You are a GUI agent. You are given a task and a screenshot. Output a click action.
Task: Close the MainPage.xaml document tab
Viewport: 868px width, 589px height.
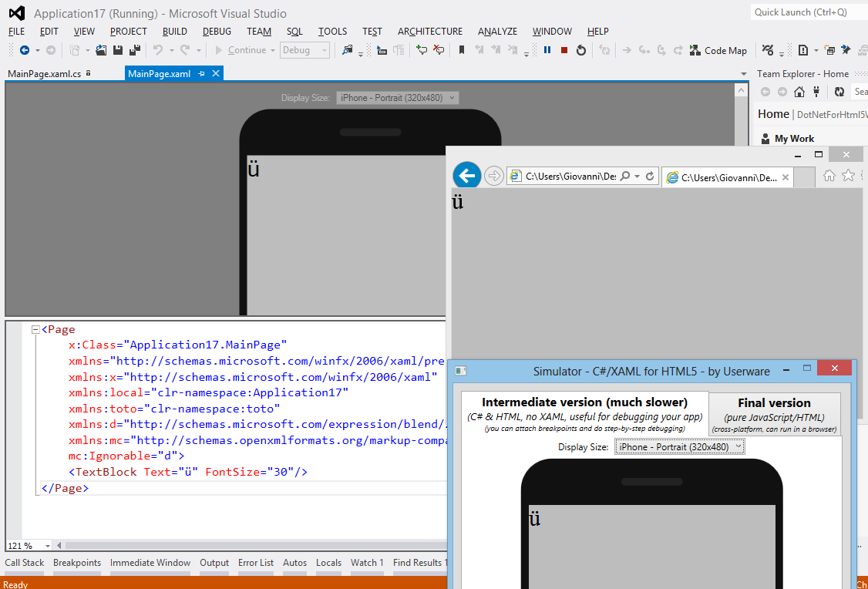tap(216, 73)
